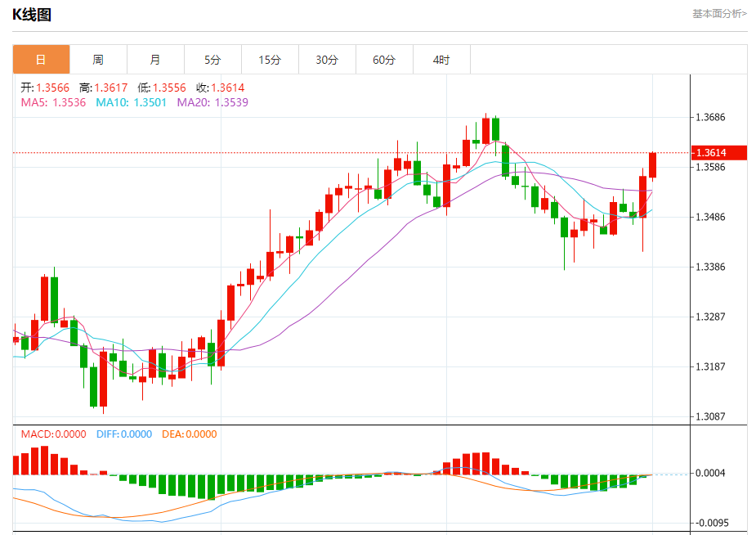Click the 1.3486 price axis label

coord(710,217)
